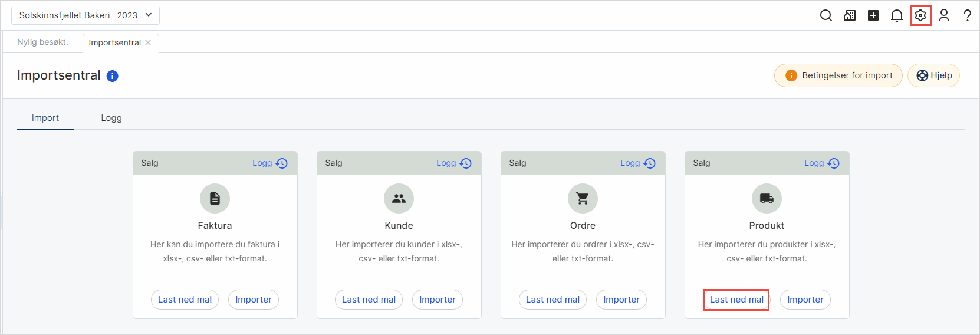This screenshot has width=980, height=335.
Task: Open the search magnifier icon
Action: coord(826,15)
